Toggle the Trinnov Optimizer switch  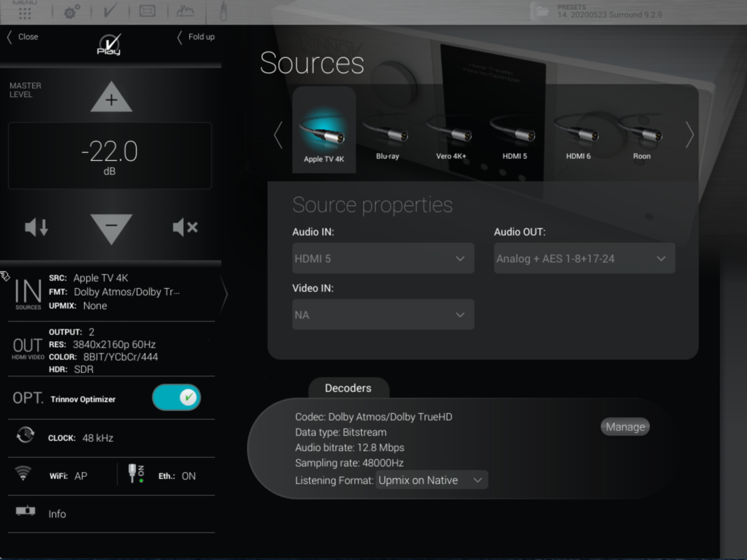(176, 398)
